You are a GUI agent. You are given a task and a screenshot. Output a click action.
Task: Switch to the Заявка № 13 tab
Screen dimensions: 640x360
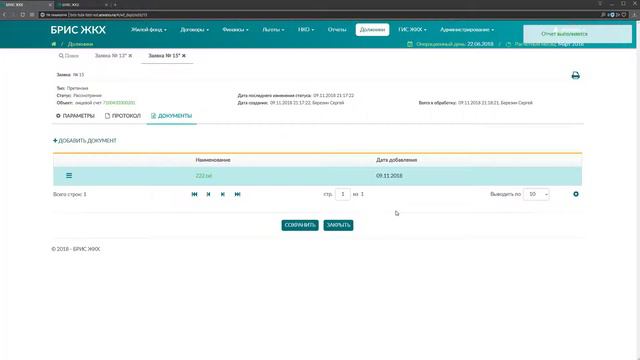click(110, 56)
